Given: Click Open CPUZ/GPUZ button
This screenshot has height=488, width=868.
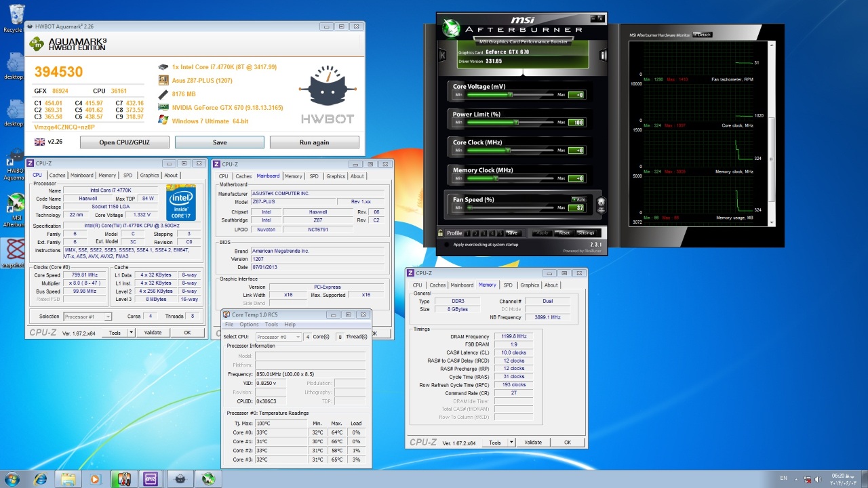Looking at the screenshot, I should 125,142.
